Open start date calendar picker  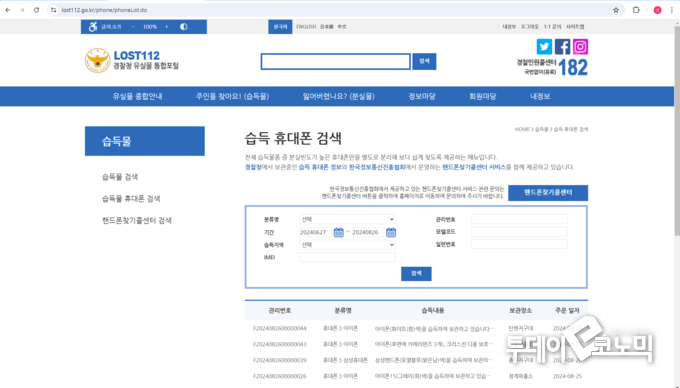pos(339,232)
